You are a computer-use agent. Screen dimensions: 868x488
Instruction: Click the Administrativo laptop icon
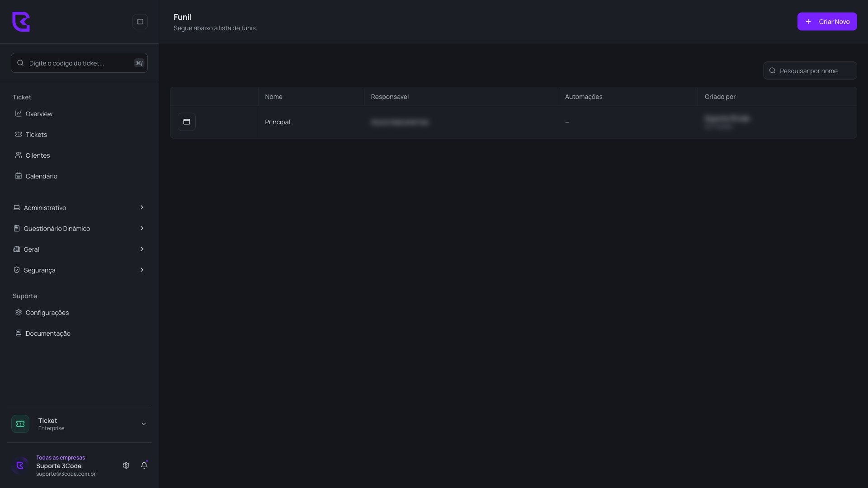(x=17, y=207)
